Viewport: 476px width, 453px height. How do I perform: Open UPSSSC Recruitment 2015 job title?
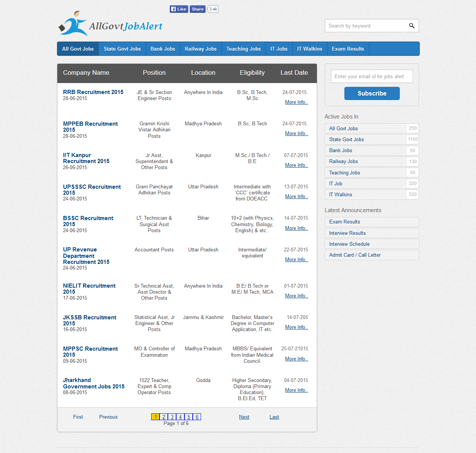coord(92,190)
